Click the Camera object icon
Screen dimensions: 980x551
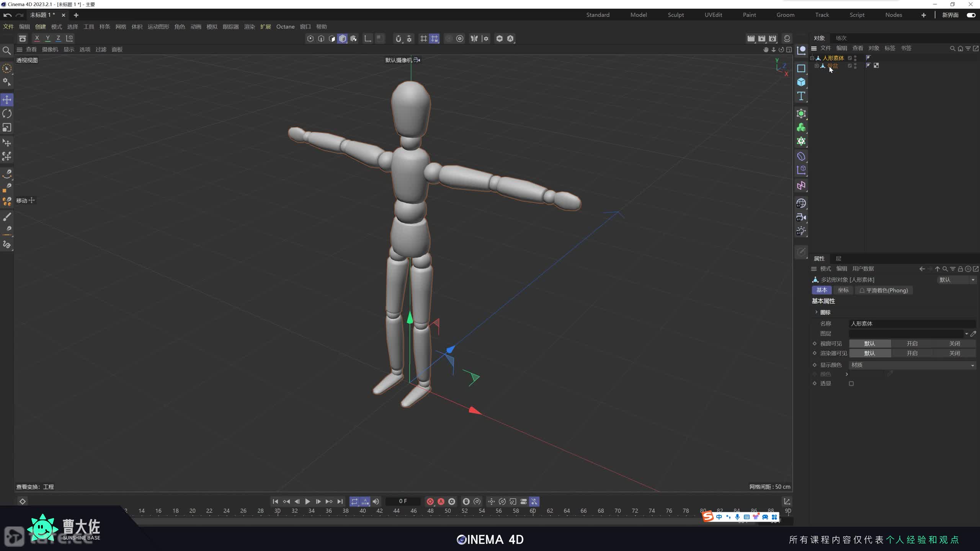pyautogui.click(x=801, y=217)
